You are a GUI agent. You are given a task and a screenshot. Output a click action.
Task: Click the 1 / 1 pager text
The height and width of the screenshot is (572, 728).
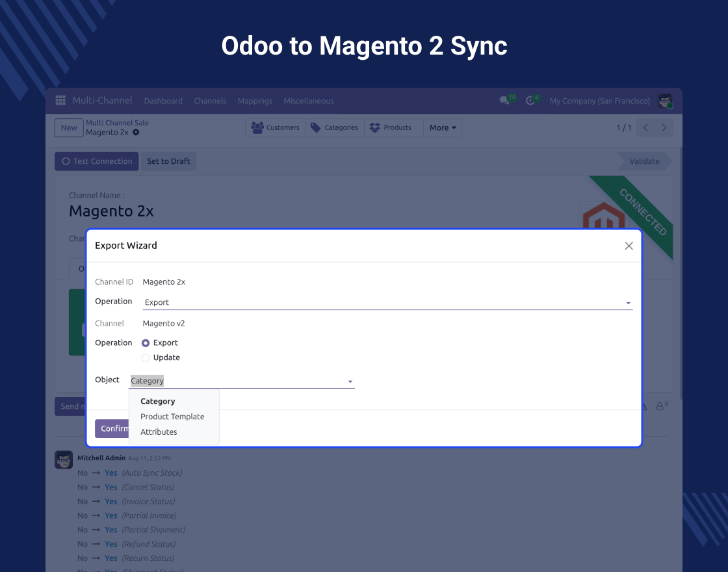[x=623, y=127]
